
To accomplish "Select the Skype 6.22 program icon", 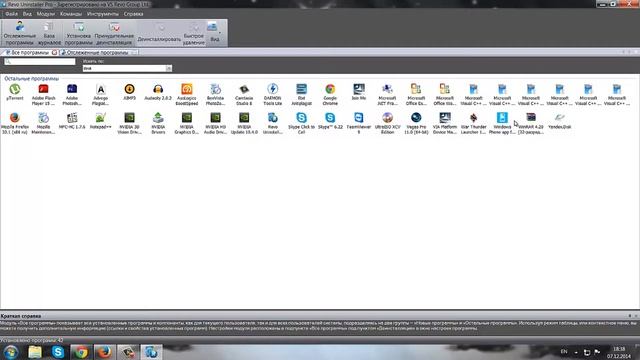I will 330,118.
